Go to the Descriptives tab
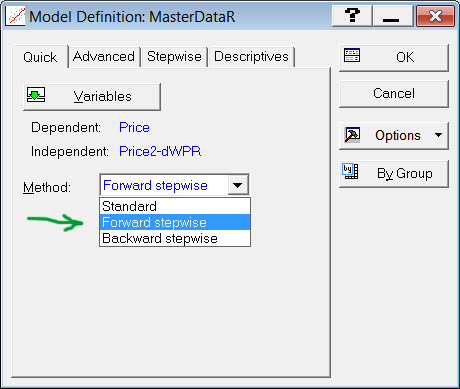Image resolution: width=460 pixels, height=389 pixels. [251, 57]
